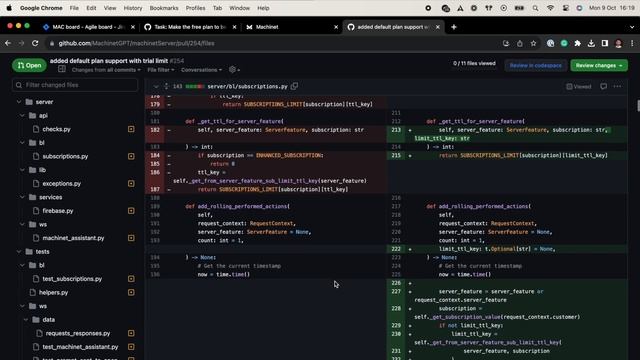Image resolution: width=640 pixels, height=360 pixels.
Task: Open Changes from all commits dropdown
Action: click(106, 70)
